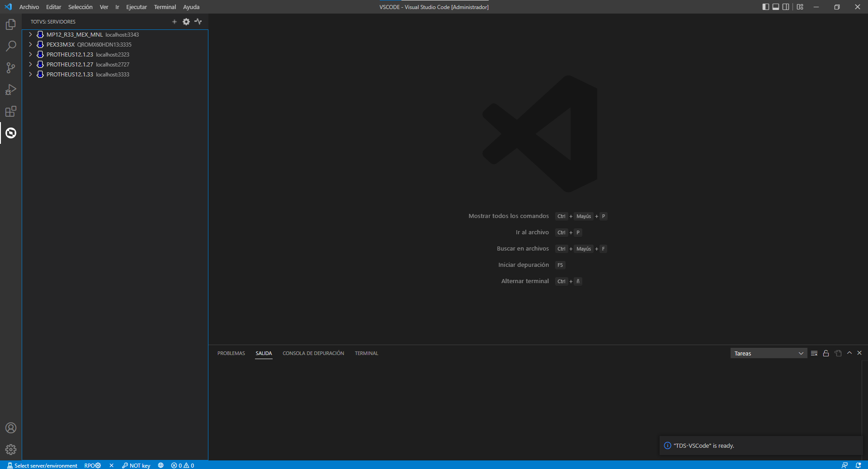Click the X item next to RPO in status bar
This screenshot has width=868, height=469.
coord(111,465)
